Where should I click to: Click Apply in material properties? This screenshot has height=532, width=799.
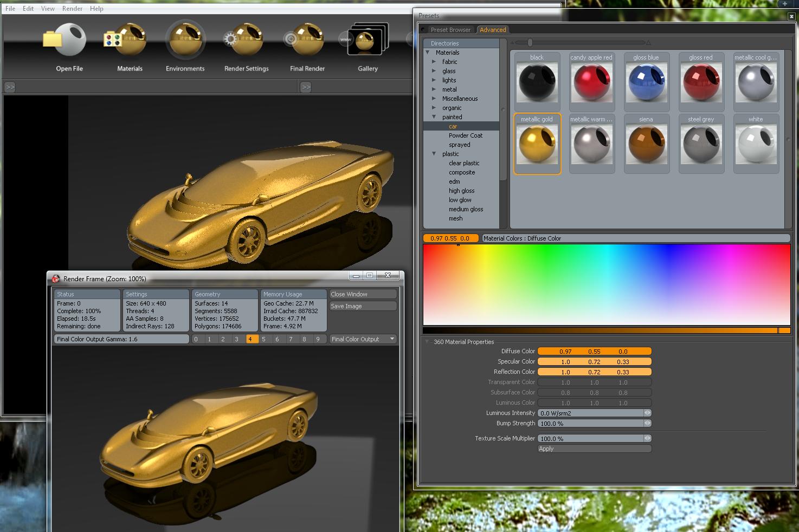coord(594,449)
